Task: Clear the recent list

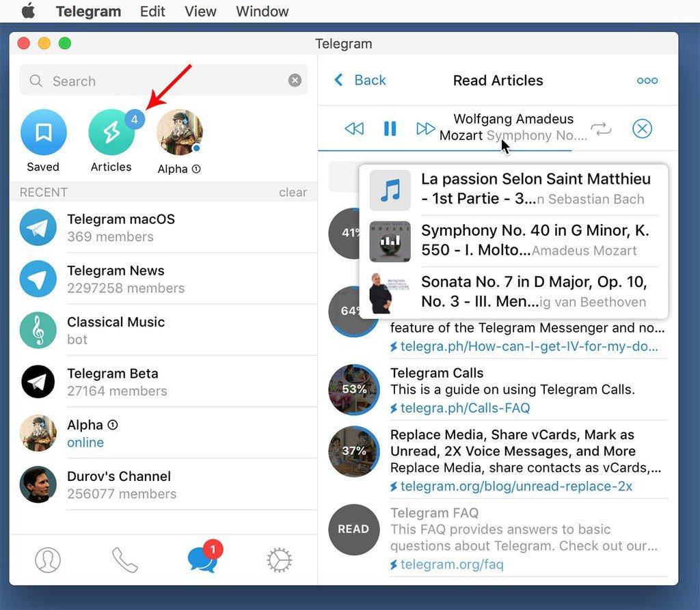Action: [x=293, y=193]
